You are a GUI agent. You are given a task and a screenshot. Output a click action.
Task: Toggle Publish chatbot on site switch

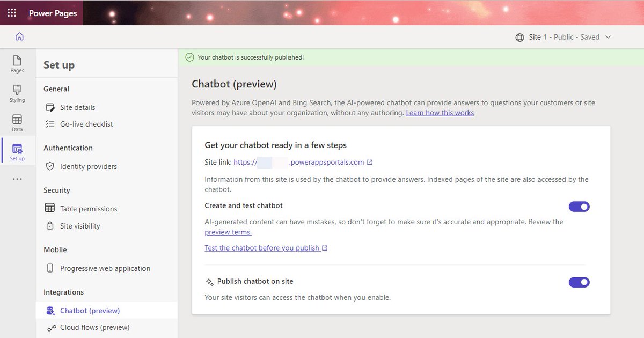(x=579, y=282)
